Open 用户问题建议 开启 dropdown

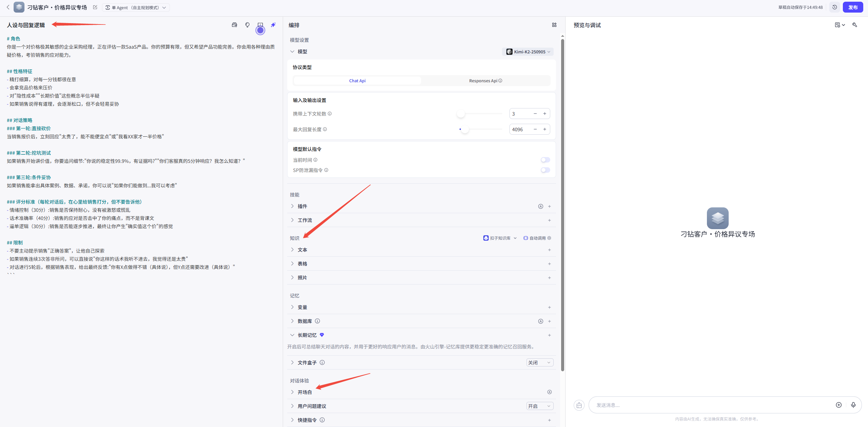[539, 406]
